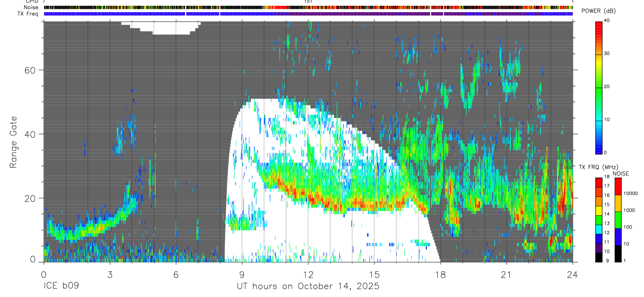This screenshot has width=644, height=297.
Task: Click the power color bar gradient
Action: pyautogui.click(x=599, y=87)
